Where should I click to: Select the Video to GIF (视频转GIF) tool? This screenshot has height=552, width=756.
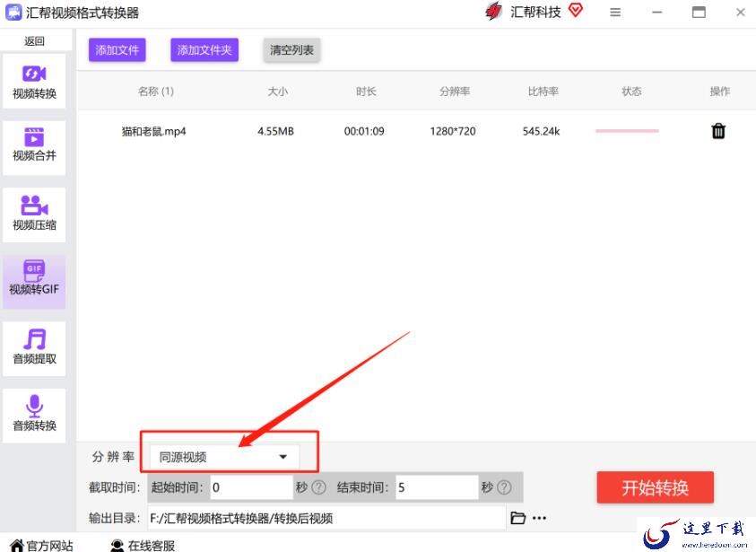coord(34,280)
